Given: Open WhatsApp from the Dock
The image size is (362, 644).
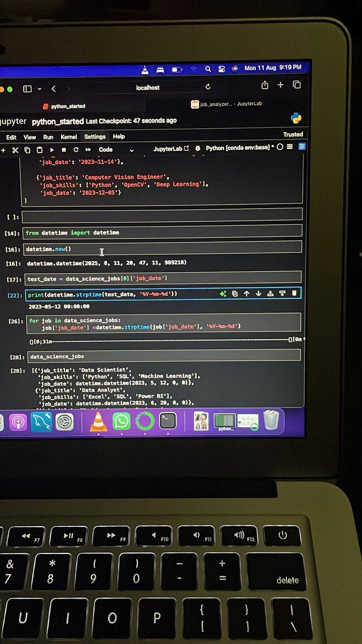Looking at the screenshot, I should pyautogui.click(x=121, y=421).
